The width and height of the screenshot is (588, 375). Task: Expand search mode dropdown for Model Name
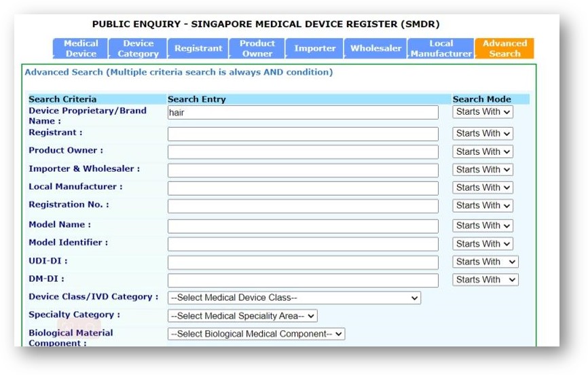[483, 226]
